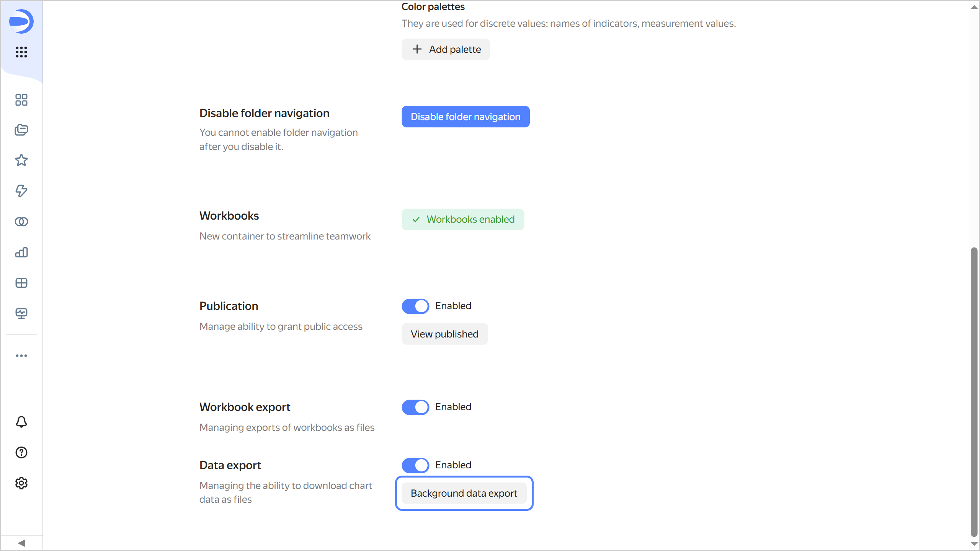Disable the Data export switch

pos(415,465)
